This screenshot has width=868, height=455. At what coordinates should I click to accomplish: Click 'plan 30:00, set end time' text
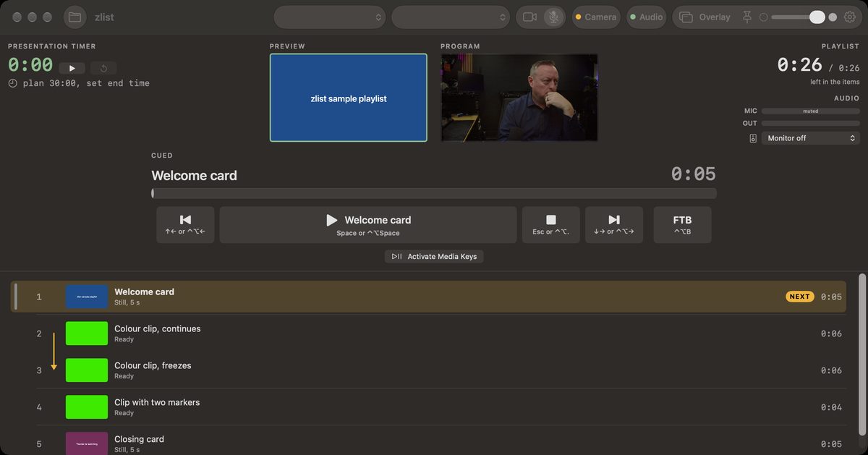coord(86,83)
